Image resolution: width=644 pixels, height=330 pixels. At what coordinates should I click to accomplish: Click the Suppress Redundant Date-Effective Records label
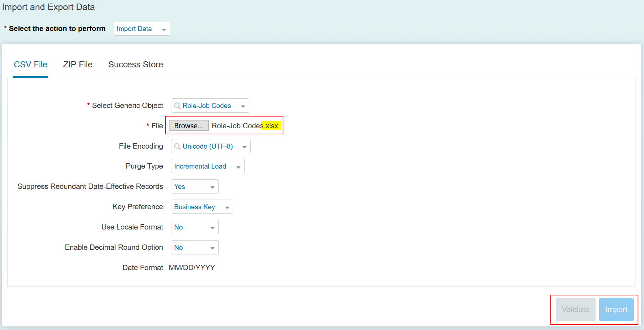coord(90,186)
